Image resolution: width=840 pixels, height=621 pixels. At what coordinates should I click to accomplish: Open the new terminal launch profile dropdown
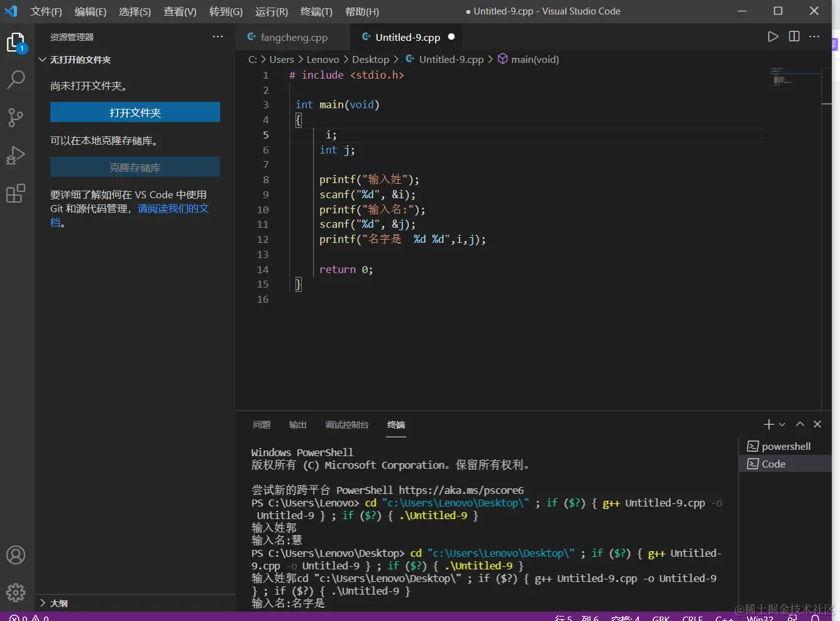(782, 425)
